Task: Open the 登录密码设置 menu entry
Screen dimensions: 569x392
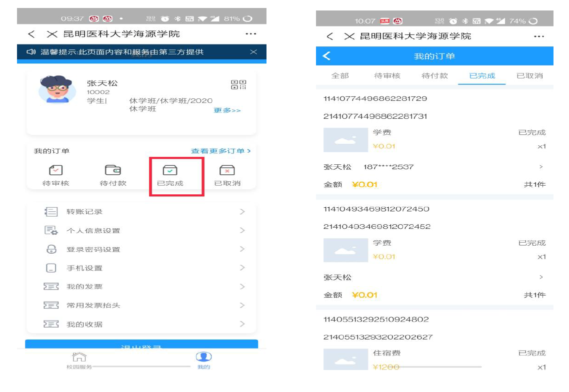Action: click(x=93, y=249)
